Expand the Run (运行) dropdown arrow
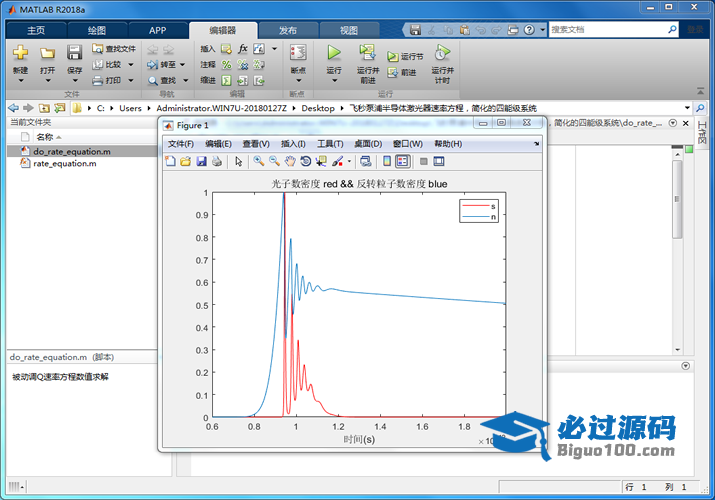The image size is (715, 500). [x=334, y=81]
